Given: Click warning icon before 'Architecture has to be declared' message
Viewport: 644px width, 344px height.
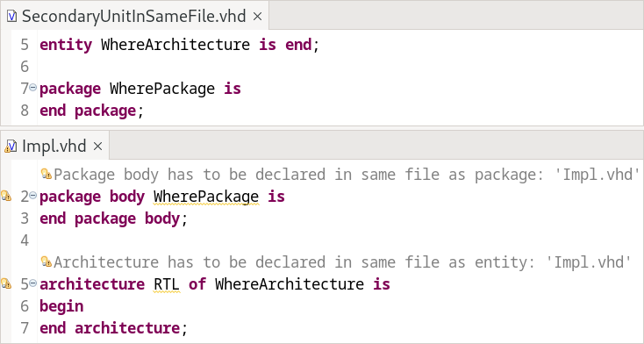Looking at the screenshot, I should click(46, 262).
